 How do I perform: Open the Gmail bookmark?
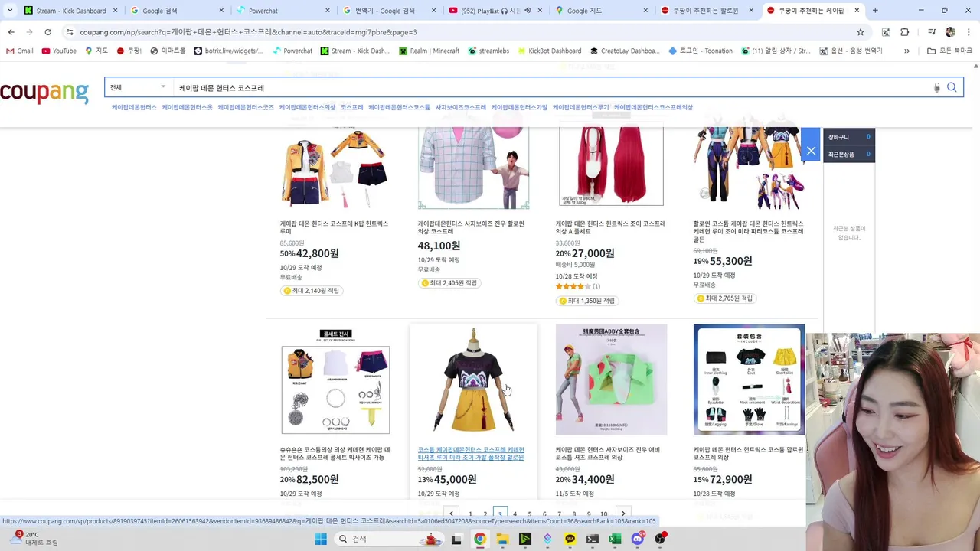click(x=20, y=51)
